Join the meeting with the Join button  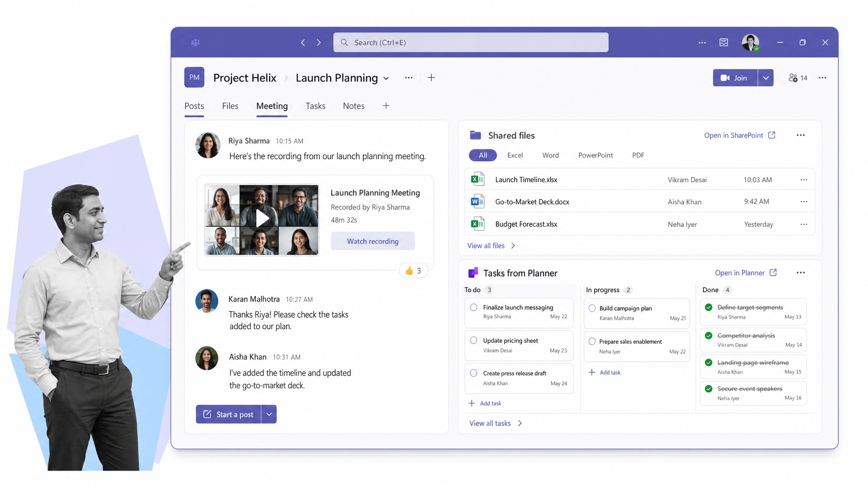(735, 78)
